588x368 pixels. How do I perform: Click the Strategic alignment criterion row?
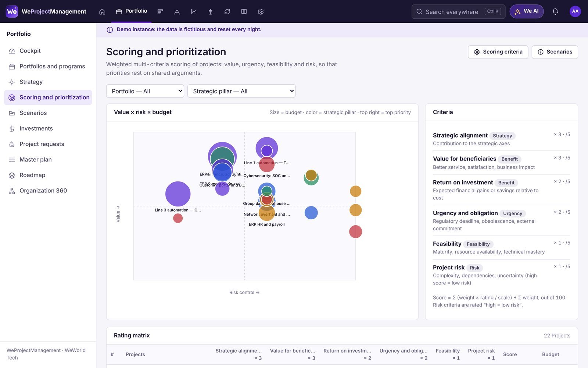(x=501, y=139)
